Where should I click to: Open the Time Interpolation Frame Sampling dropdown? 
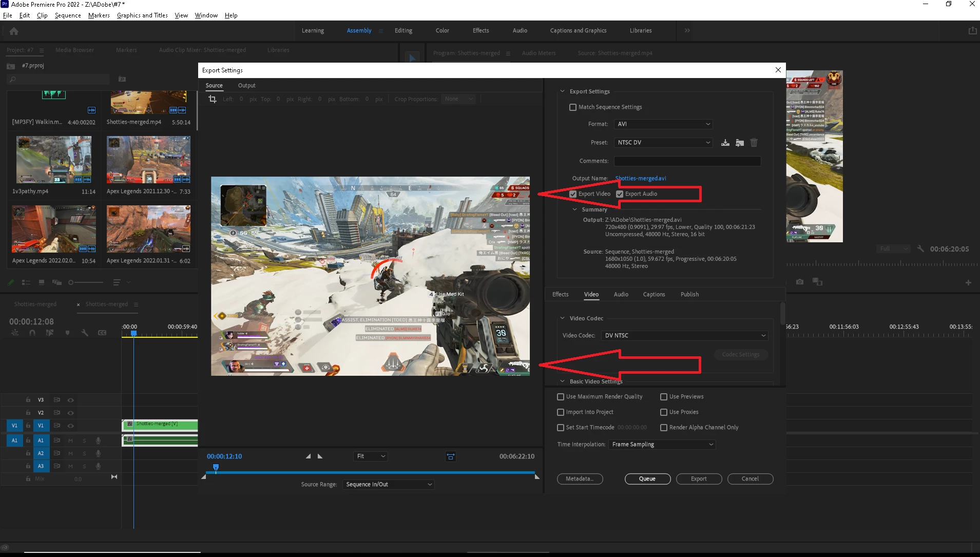tap(662, 445)
